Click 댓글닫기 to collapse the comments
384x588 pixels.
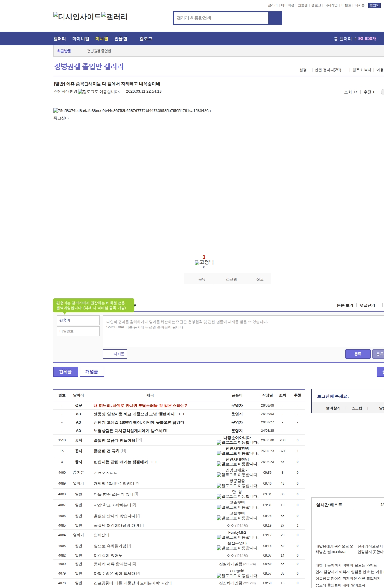pos(367,305)
